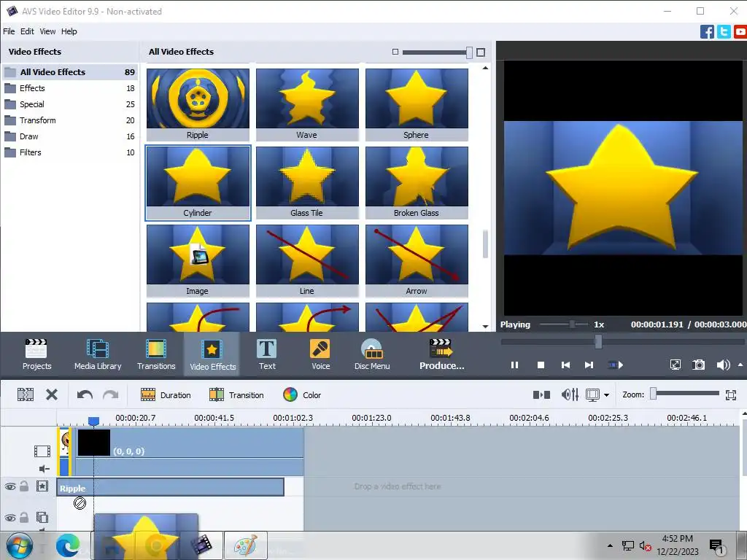Mute the preview volume speaker
The image size is (747, 560).
click(x=723, y=365)
